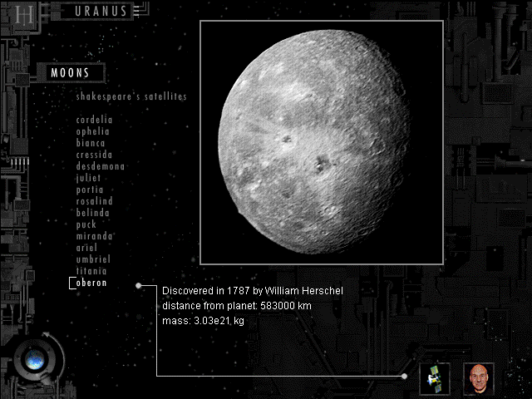Click the bald man portrait icon
Image resolution: width=532 pixels, height=399 pixels.
click(479, 379)
